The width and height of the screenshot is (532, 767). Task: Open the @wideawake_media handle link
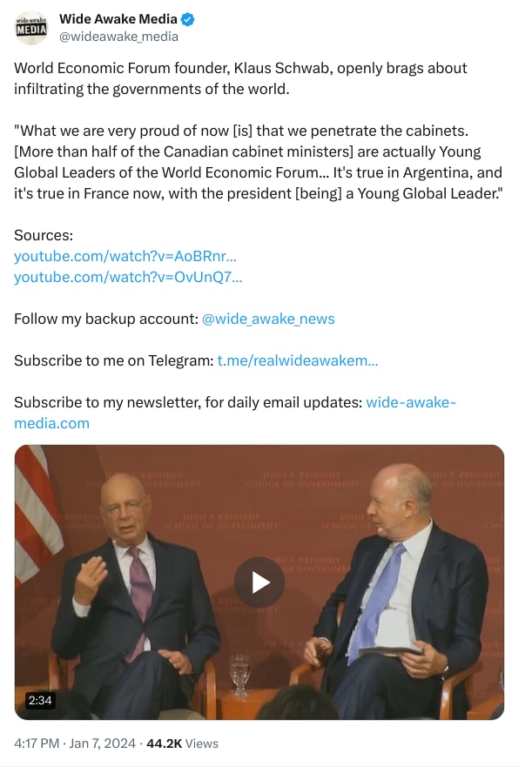[118, 37]
